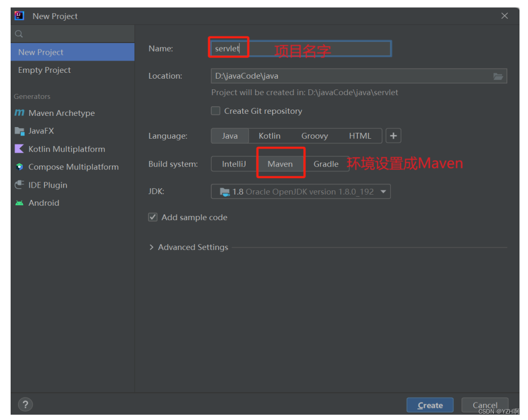Choose Gradle as the build system
The width and height of the screenshot is (528, 420).
point(326,164)
